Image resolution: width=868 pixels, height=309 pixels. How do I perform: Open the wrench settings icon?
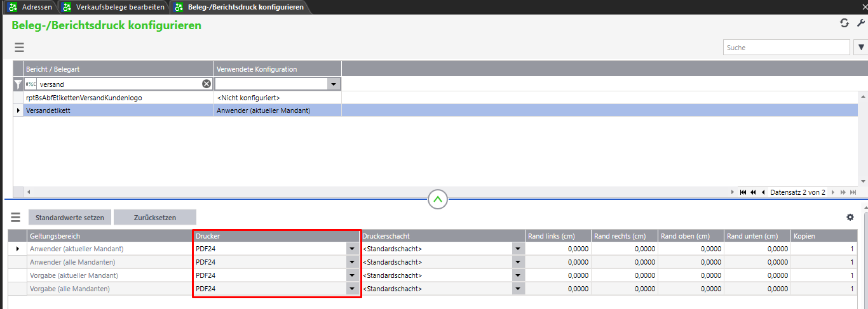coord(861,23)
